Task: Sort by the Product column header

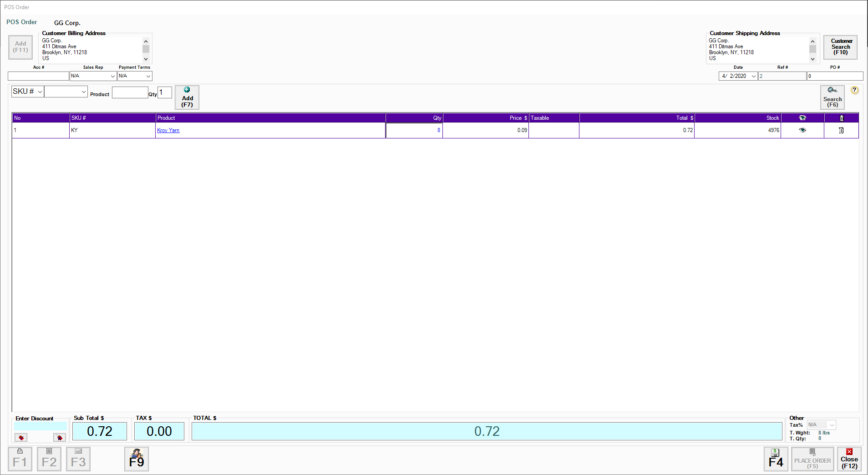Action: 270,118
